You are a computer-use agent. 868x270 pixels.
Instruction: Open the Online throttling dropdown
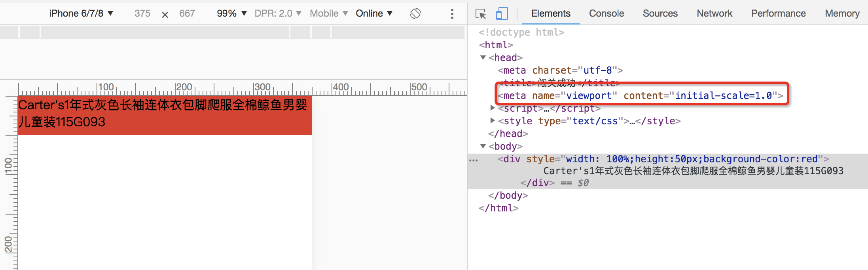coord(374,13)
